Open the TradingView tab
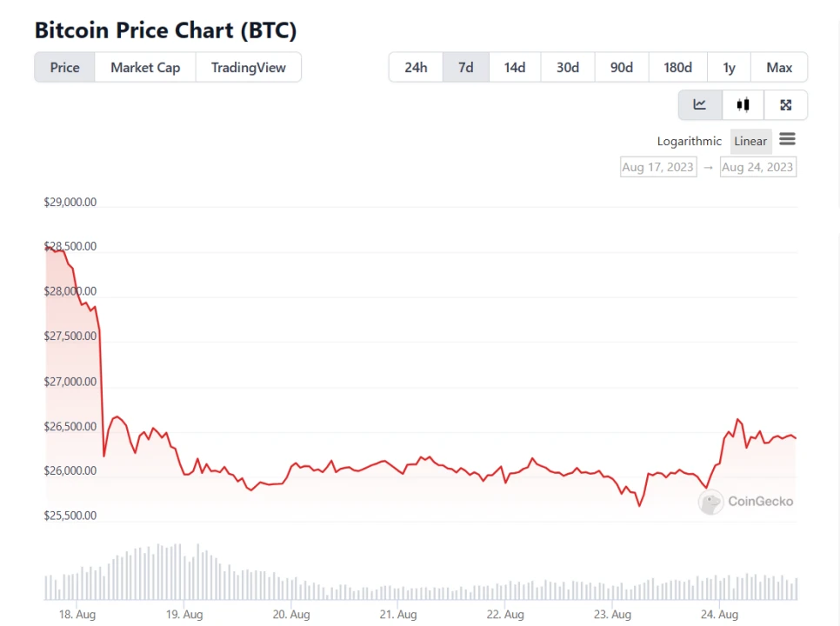 click(248, 68)
